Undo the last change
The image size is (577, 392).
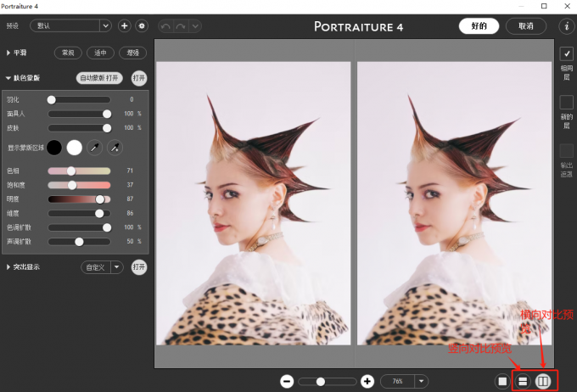tap(165, 26)
